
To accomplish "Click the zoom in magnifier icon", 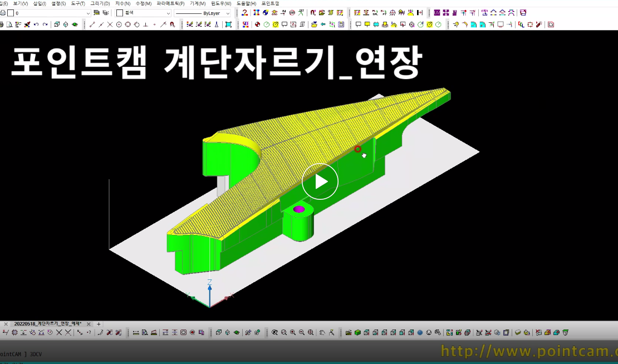I will click(293, 332).
